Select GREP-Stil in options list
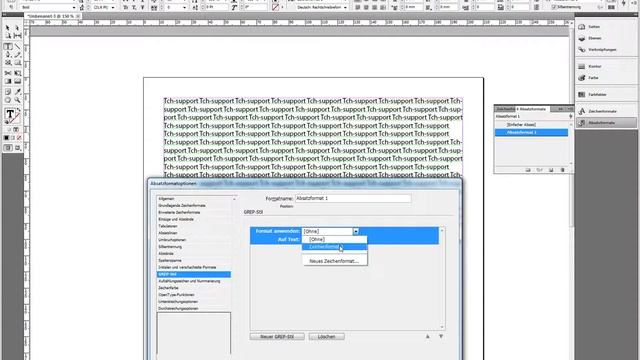 pyautogui.click(x=194, y=274)
